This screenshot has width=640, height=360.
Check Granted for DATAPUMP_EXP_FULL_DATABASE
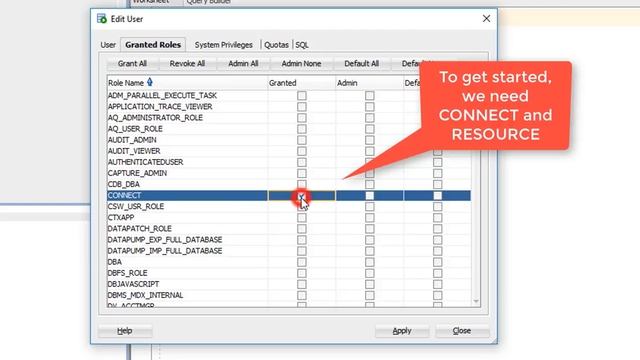click(x=302, y=240)
